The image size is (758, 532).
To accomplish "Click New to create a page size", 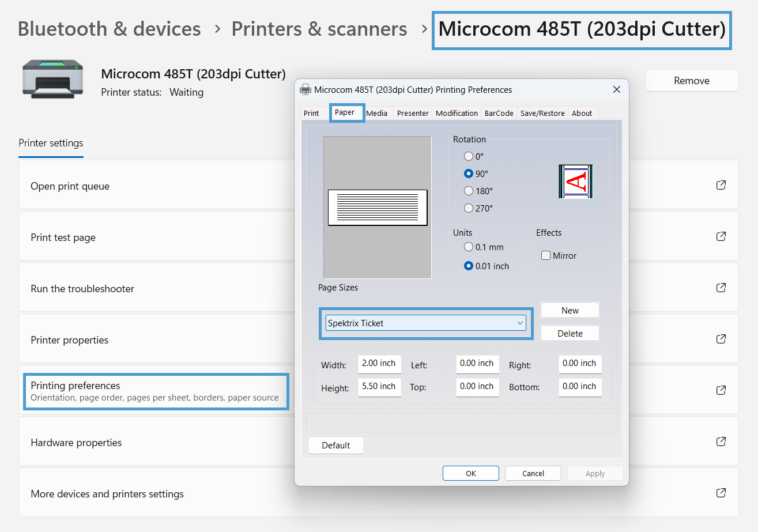I will point(570,310).
